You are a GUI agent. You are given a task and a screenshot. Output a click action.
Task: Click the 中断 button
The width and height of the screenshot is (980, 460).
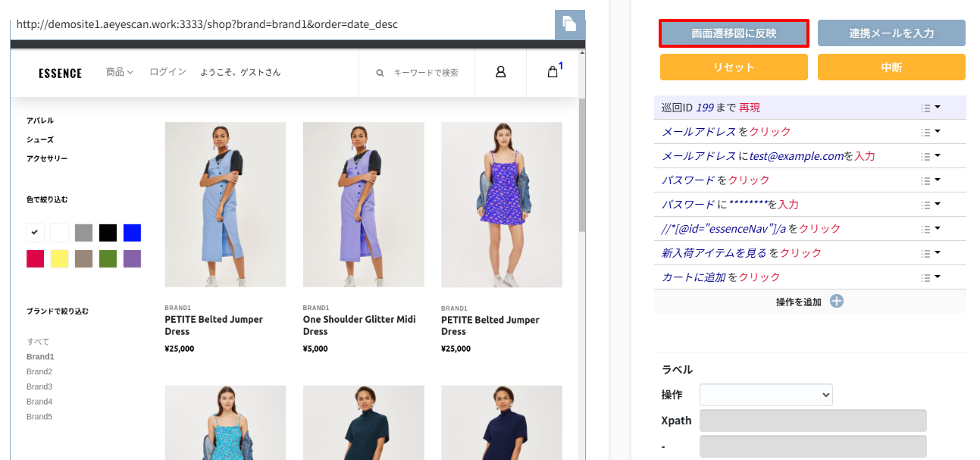click(891, 67)
